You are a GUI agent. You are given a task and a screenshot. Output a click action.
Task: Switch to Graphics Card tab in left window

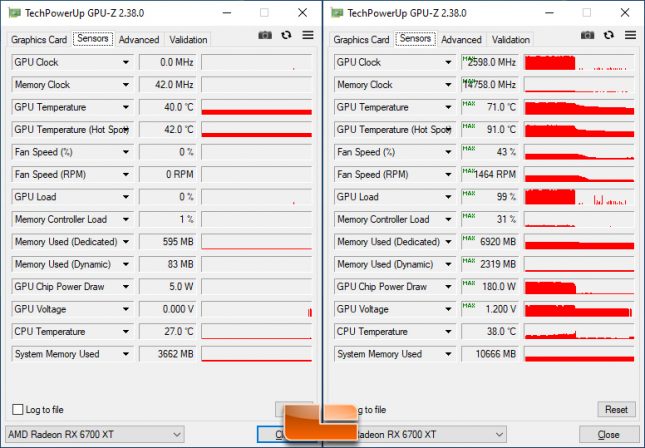coord(39,40)
